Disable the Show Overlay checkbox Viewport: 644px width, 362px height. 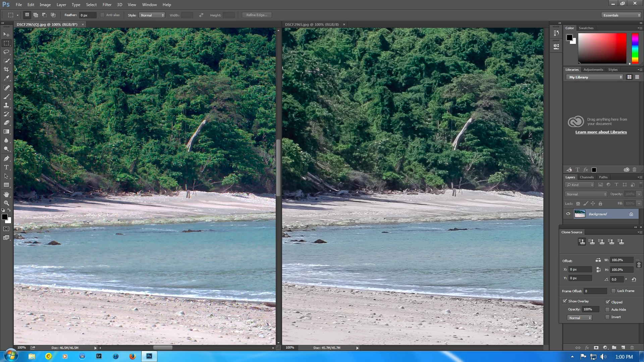(565, 301)
